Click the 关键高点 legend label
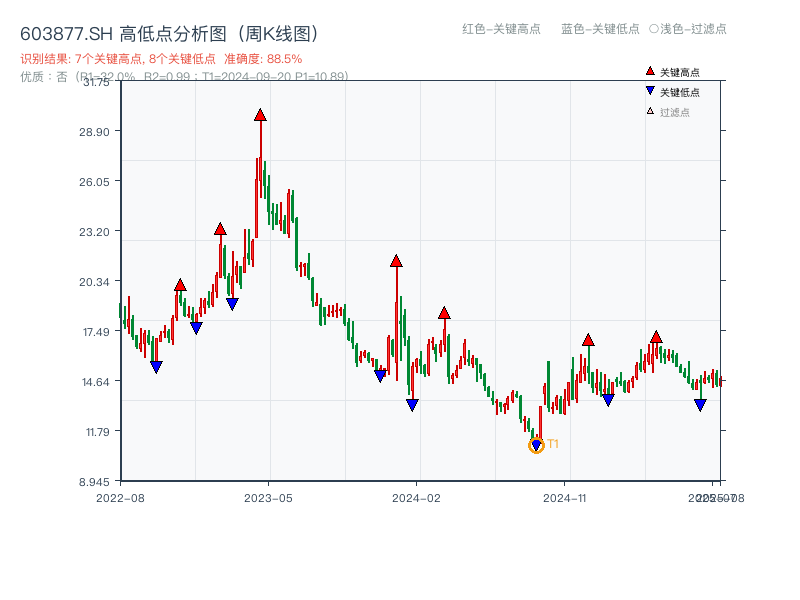Image resolution: width=800 pixels, height=600 pixels. [680, 72]
